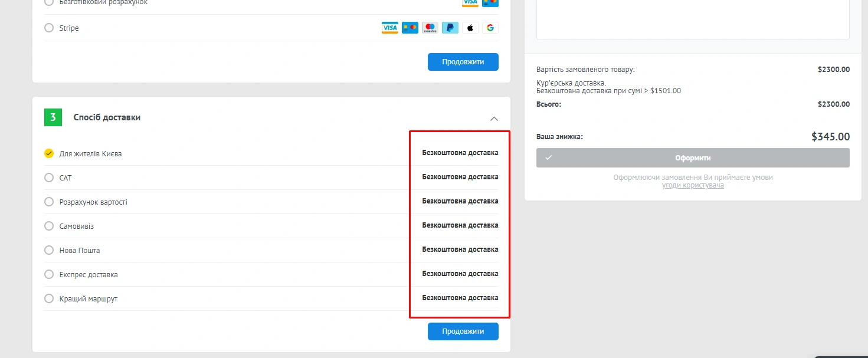Screen dimensions: 868x358
Task: Select Експрес доставка radio button
Action: [x=49, y=274]
